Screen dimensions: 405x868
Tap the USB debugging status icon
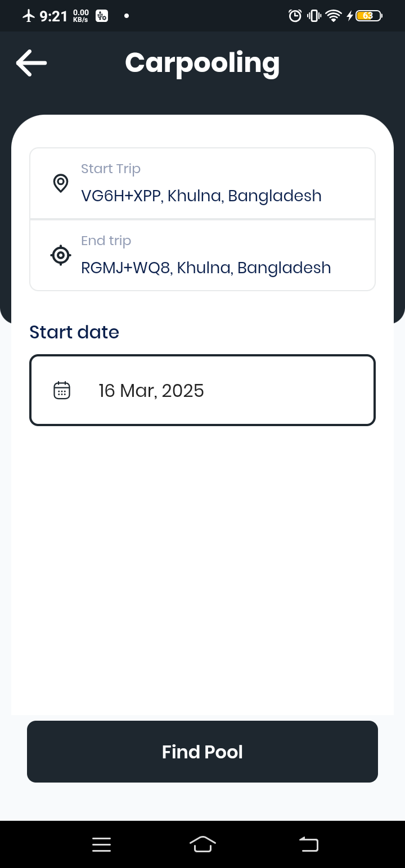click(x=102, y=16)
